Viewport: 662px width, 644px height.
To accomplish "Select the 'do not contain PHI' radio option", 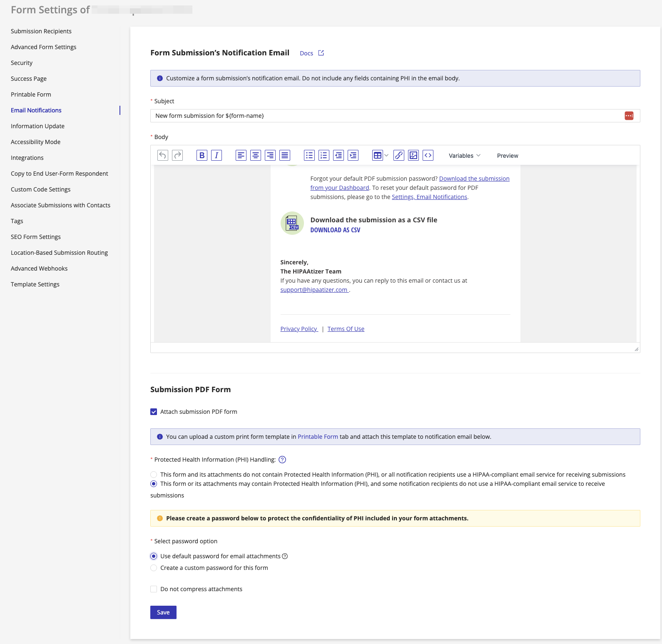I will (154, 475).
